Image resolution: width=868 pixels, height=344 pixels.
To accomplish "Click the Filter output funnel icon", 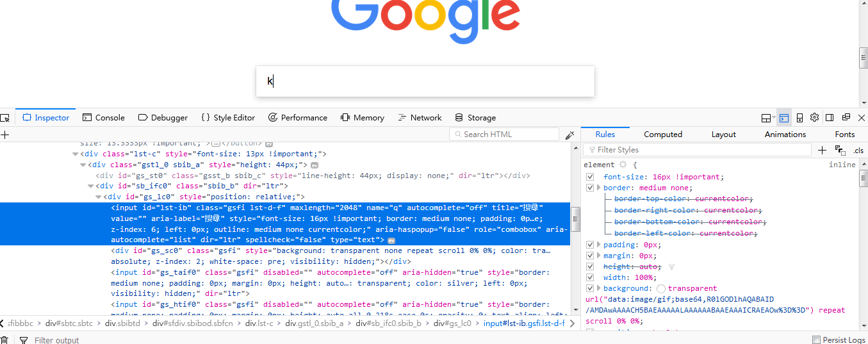I will 24,340.
